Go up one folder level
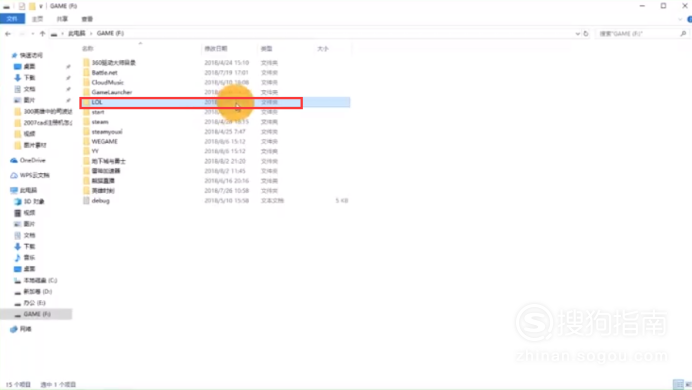Viewport: 692px width, 390px height. [42, 34]
